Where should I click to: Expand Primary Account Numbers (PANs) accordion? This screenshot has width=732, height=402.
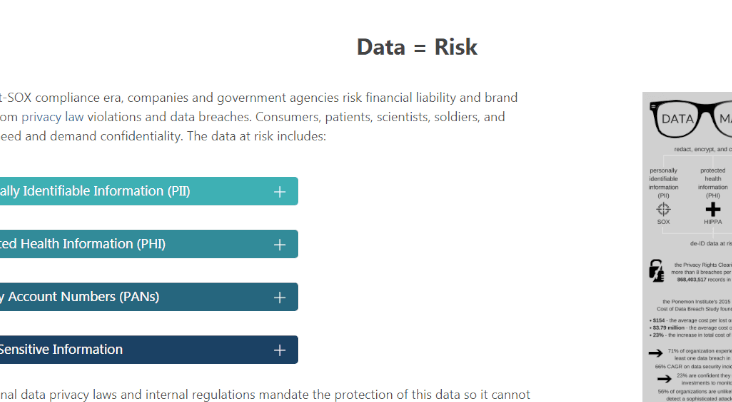[148, 296]
